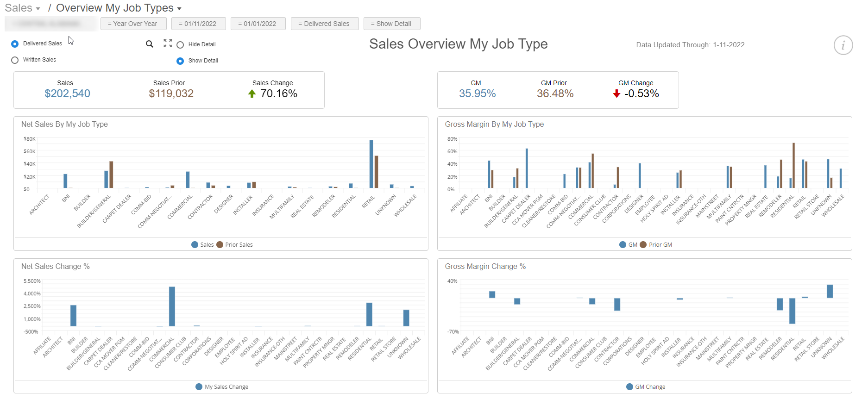Expand the Overview My Job Types dropdown
Screen dimensions: 868x399
point(119,8)
